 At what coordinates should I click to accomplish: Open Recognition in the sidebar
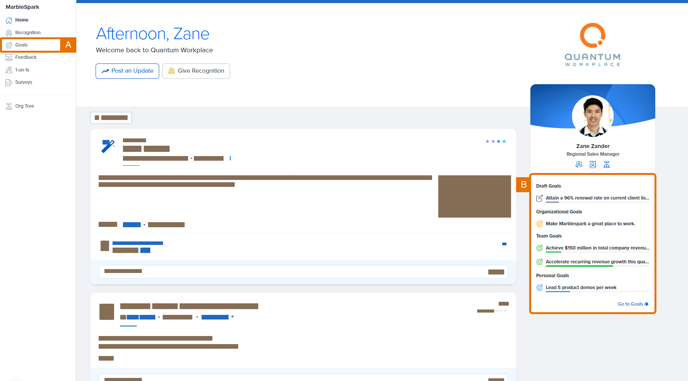tap(23, 32)
